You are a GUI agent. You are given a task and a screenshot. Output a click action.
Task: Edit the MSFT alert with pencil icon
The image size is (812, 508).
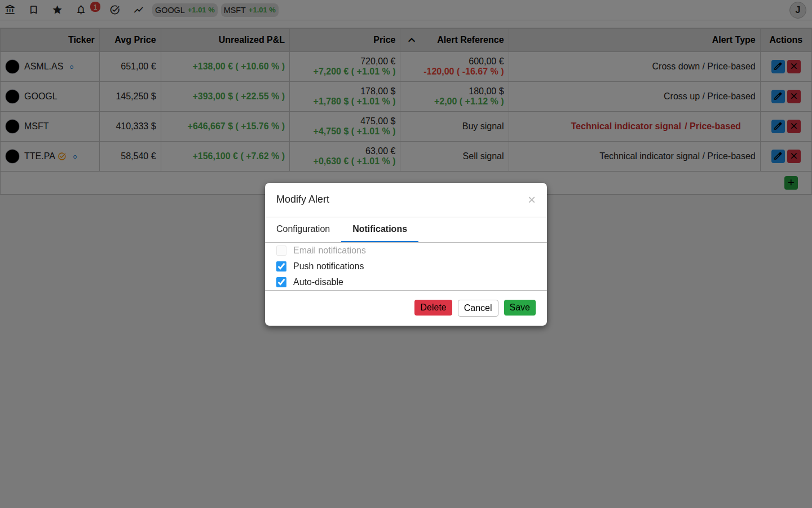pos(778,126)
